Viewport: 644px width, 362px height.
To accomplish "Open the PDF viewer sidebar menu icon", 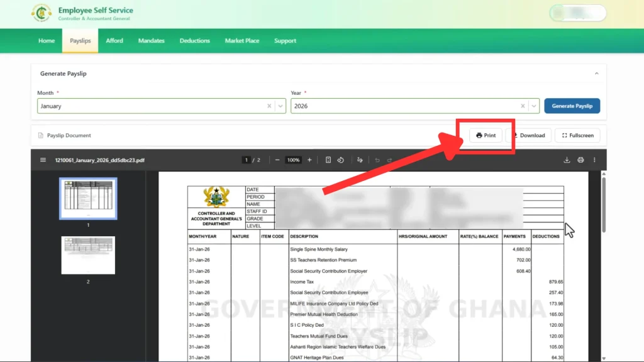I will point(43,160).
